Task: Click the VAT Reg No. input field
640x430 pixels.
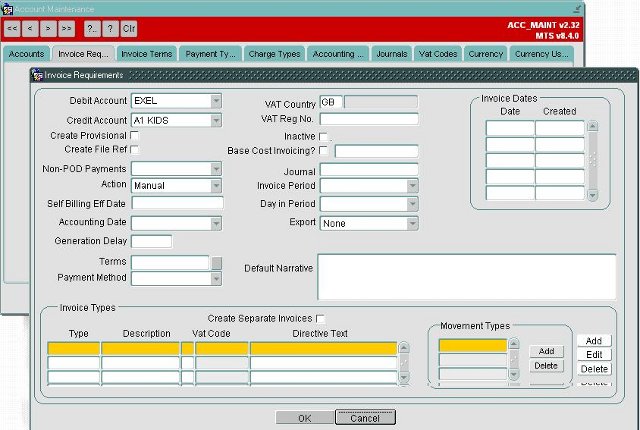Action: point(369,119)
